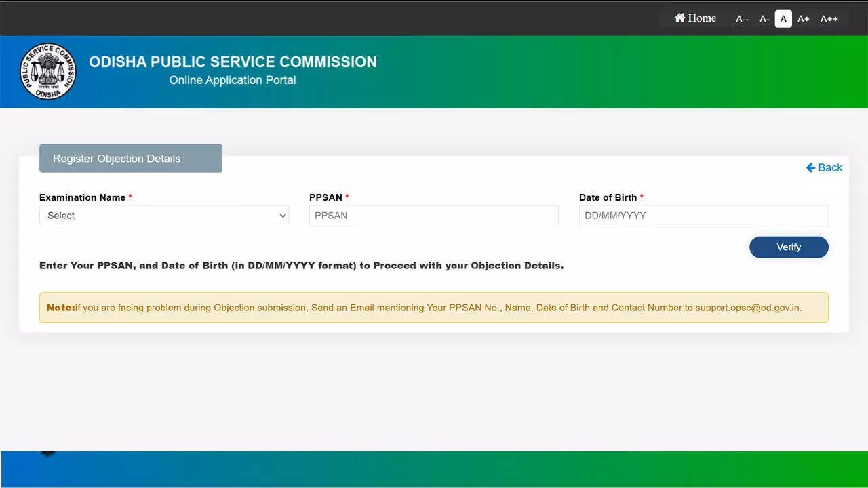The width and height of the screenshot is (868, 488).
Task: Focus the Date of Birth field
Action: (x=703, y=216)
